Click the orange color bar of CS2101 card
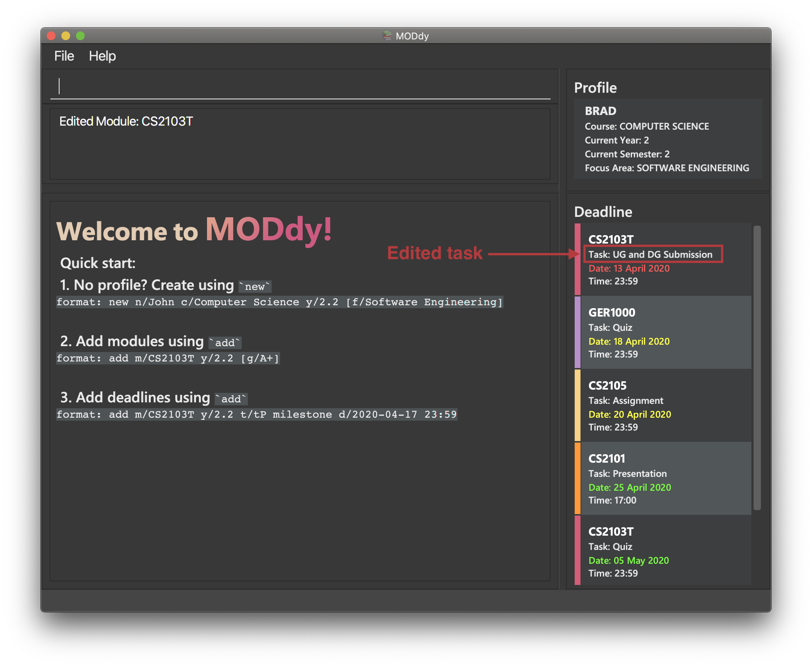Image resolution: width=812 pixels, height=666 pixels. click(577, 478)
